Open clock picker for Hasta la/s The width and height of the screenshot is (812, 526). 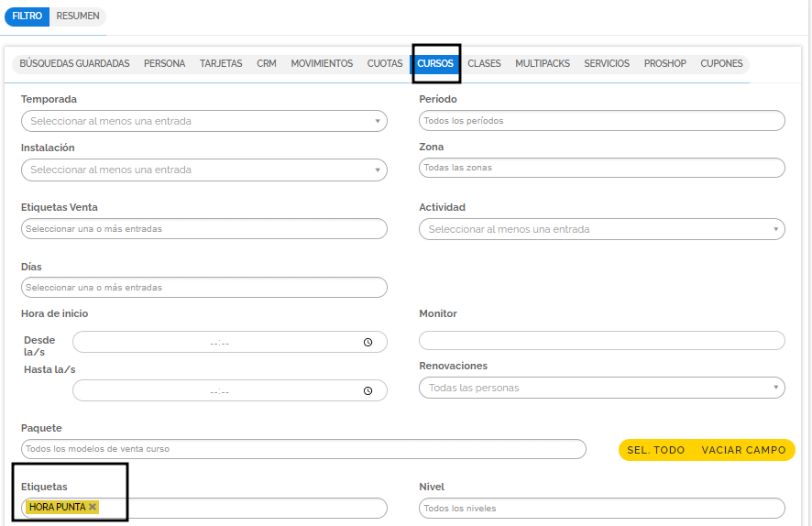click(368, 391)
